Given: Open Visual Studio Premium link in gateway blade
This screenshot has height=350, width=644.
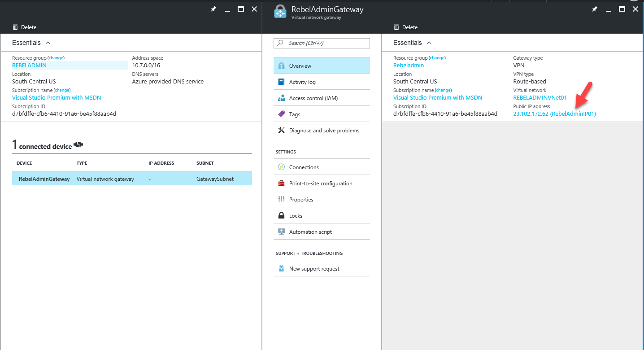Looking at the screenshot, I should coord(438,98).
